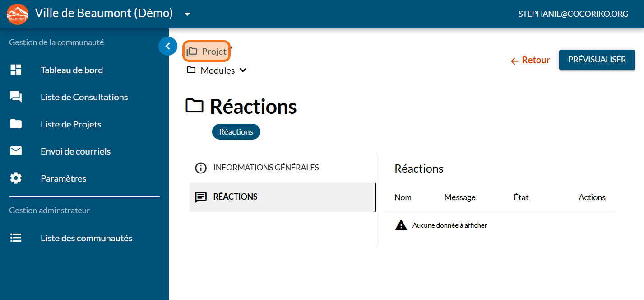Sort table by the Nom column header
Viewport: 644px width, 300px height.
coord(403,197)
